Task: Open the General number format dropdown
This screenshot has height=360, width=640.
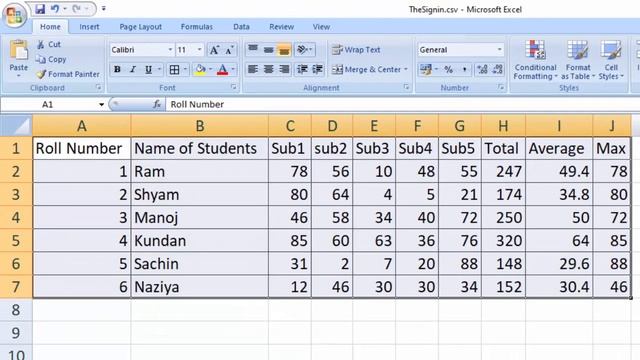Action: click(x=500, y=50)
